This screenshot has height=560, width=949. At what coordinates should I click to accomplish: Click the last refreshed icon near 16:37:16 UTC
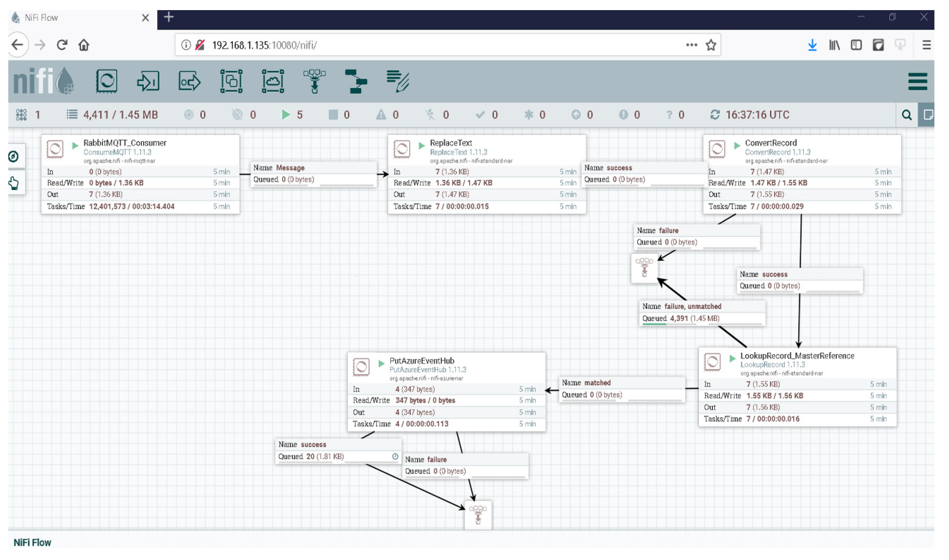tap(716, 115)
